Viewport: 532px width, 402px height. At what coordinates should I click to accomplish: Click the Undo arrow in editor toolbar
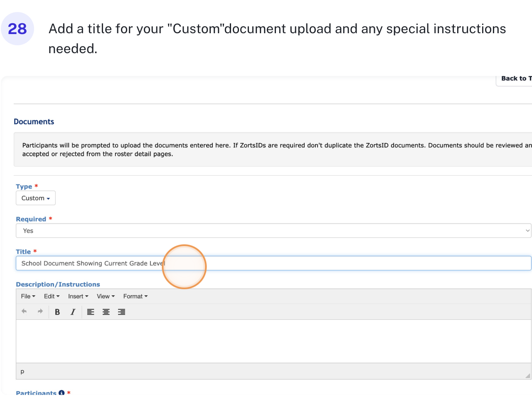[24, 311]
